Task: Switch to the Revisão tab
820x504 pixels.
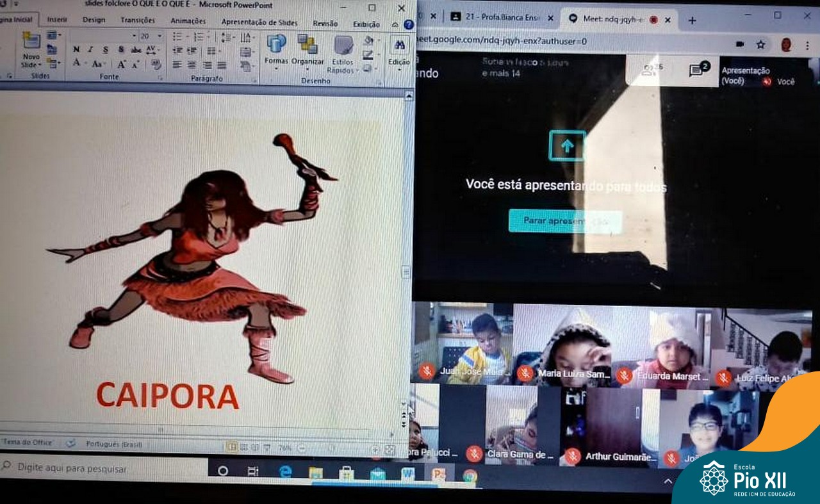Action: [x=325, y=23]
